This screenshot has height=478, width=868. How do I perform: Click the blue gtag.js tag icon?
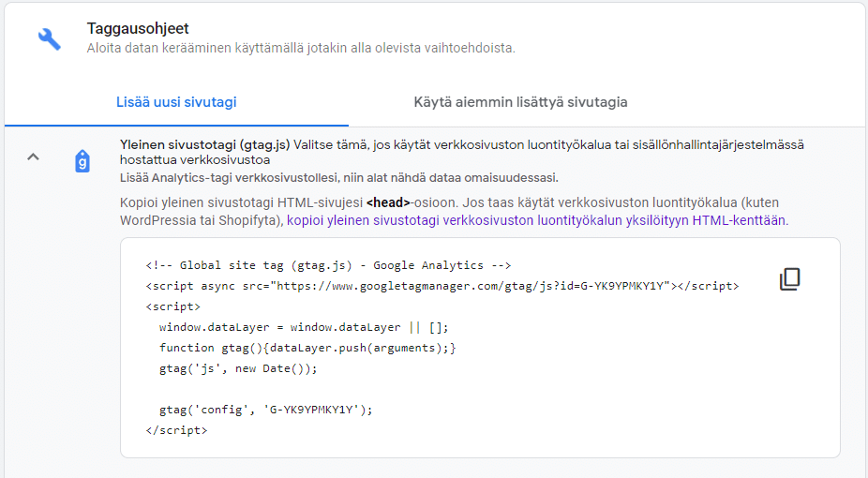point(82,161)
